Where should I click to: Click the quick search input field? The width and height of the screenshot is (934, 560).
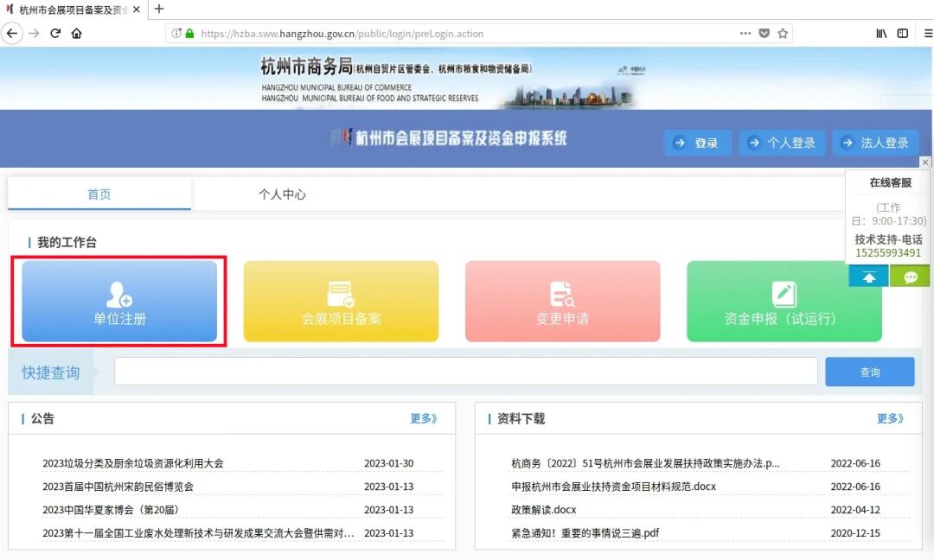(467, 371)
